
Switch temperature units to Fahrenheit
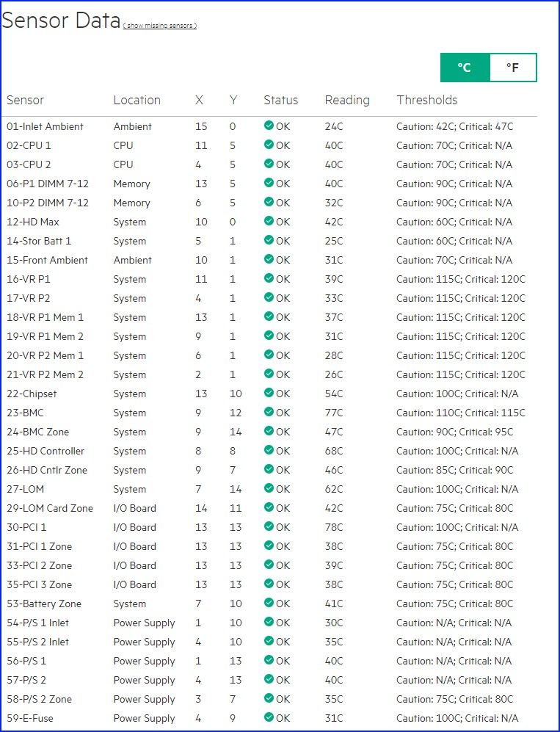click(512, 68)
